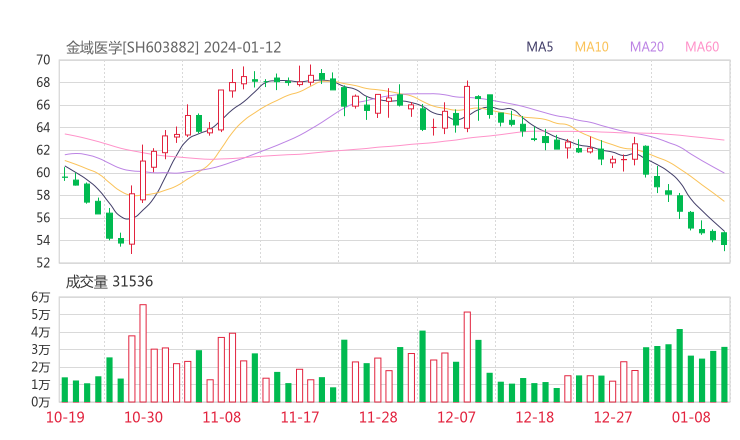Image resolution: width=740 pixels, height=440 pixels.
Task: Click the 10-19 date axis label
Action: click(x=65, y=417)
